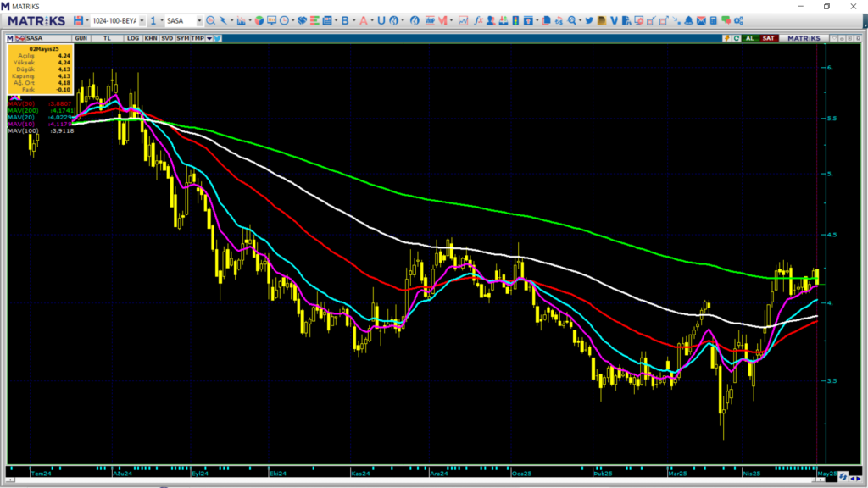Open the fx formula icon
Viewport: 868px width, 488px height.
479,20
